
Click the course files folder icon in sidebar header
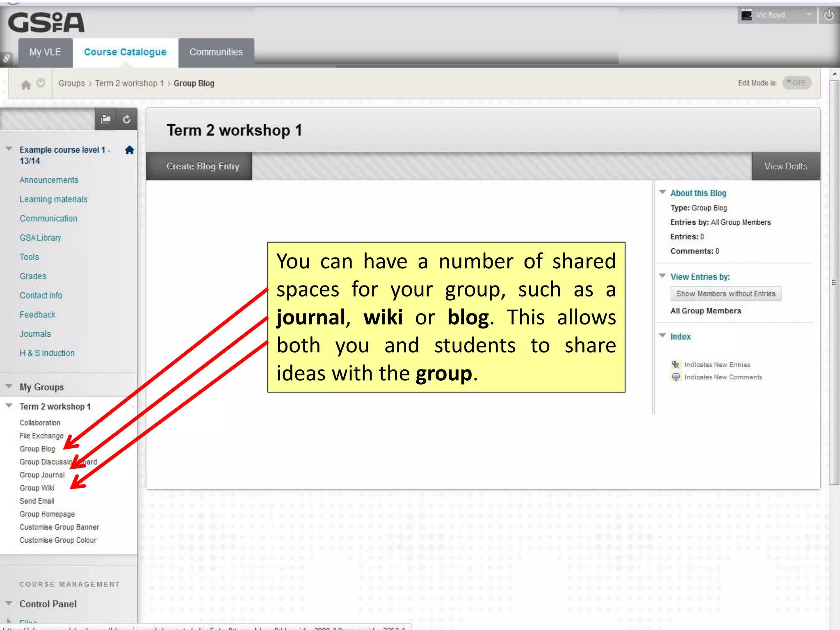pos(106,119)
